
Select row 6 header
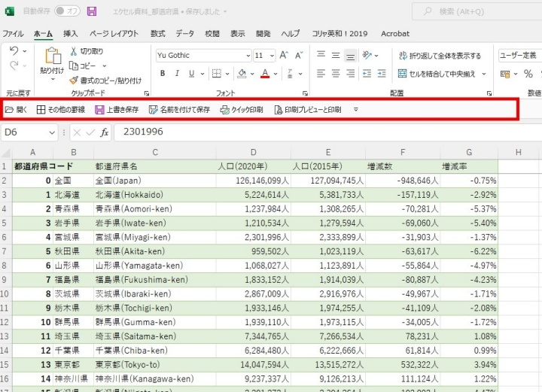[x=5, y=237]
